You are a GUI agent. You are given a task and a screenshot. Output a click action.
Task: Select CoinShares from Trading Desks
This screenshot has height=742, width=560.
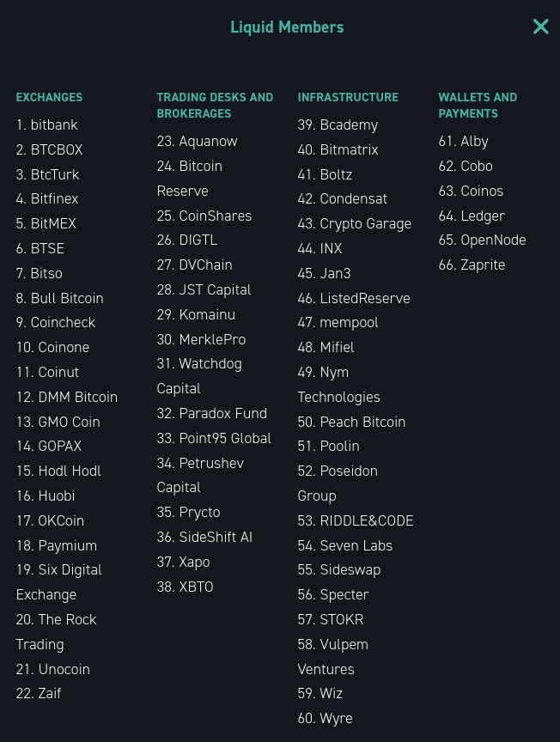[x=215, y=216]
